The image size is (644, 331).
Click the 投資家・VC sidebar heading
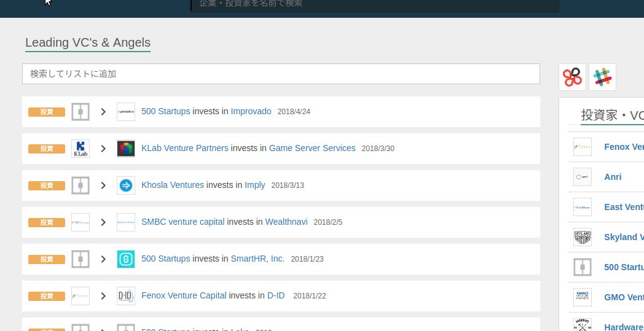613,115
